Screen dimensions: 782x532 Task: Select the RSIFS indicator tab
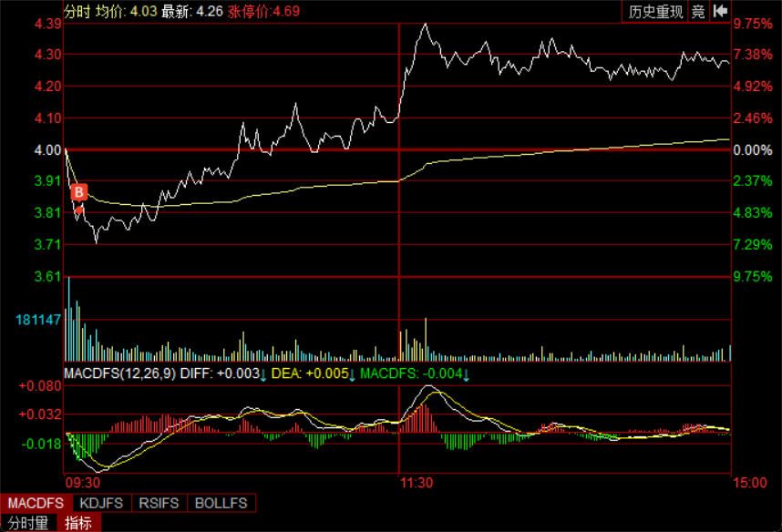(x=159, y=503)
